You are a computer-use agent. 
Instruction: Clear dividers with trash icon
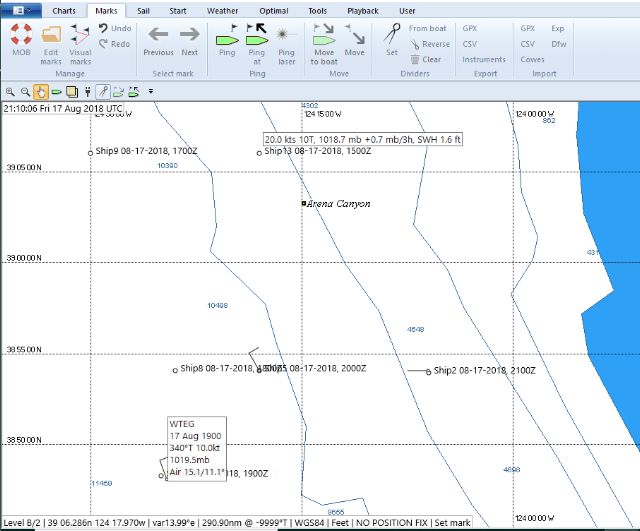point(426,59)
